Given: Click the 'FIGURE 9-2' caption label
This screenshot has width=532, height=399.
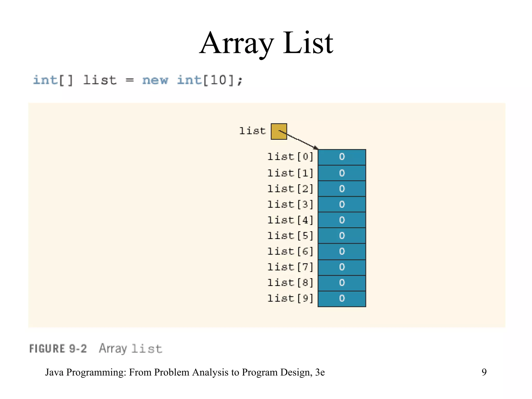Looking at the screenshot, I should [58, 349].
